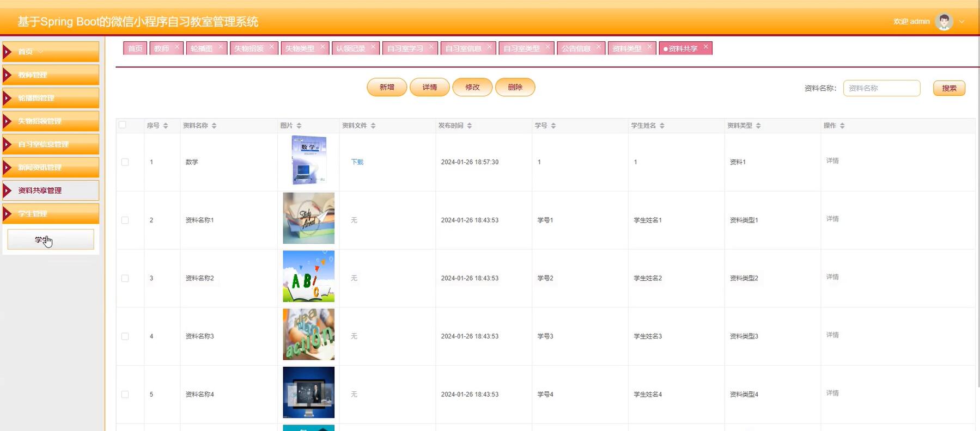Close the 轮播图 tab via its X
Viewport: 980px width, 431px height.
coord(221,47)
